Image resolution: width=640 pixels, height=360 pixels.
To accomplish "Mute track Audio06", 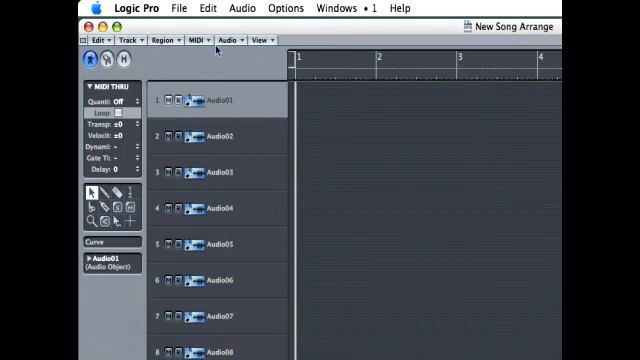I will tap(168, 280).
